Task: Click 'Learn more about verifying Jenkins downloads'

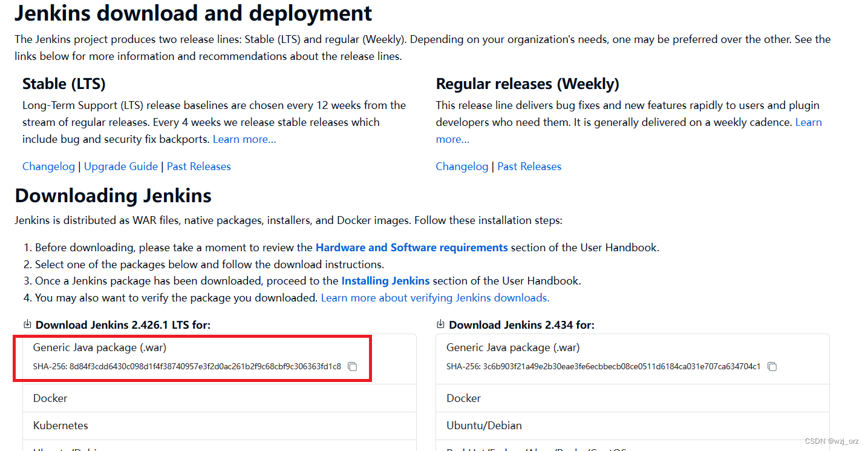Action: 434,297
